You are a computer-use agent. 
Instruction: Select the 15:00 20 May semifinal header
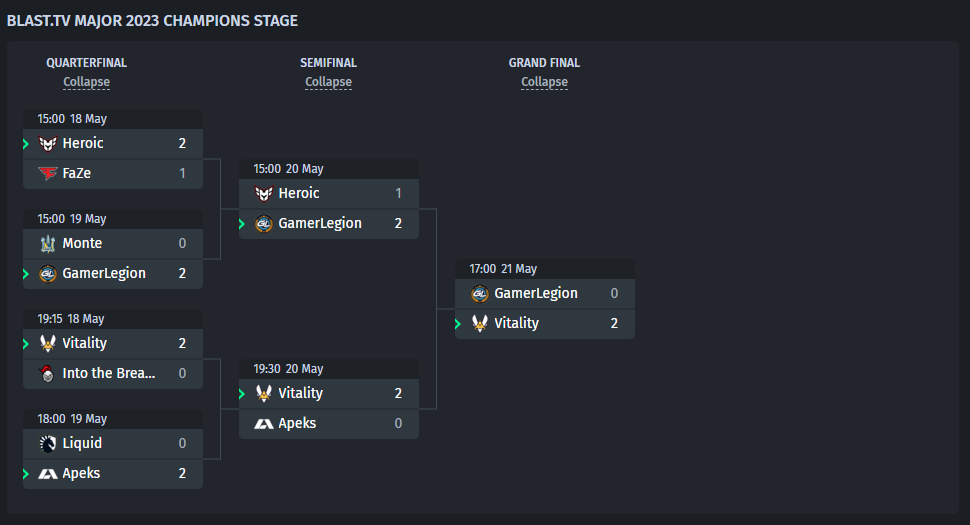[x=329, y=169]
